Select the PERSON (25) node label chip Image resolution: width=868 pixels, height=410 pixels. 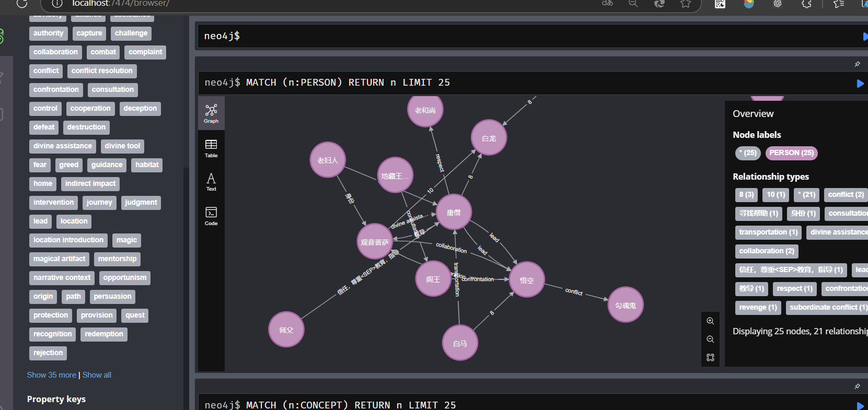pos(791,153)
